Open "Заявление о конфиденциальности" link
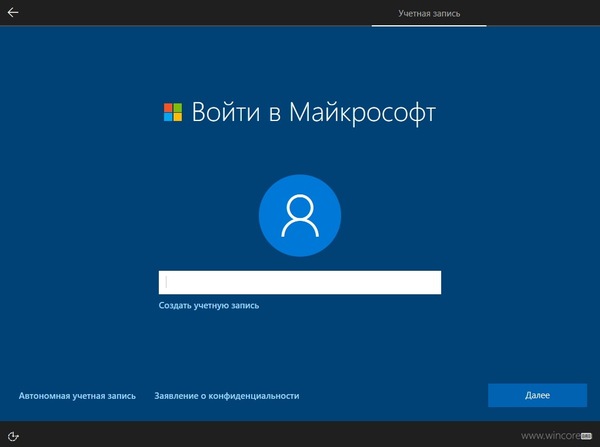Viewport: 600px width, 447px height. [227, 396]
